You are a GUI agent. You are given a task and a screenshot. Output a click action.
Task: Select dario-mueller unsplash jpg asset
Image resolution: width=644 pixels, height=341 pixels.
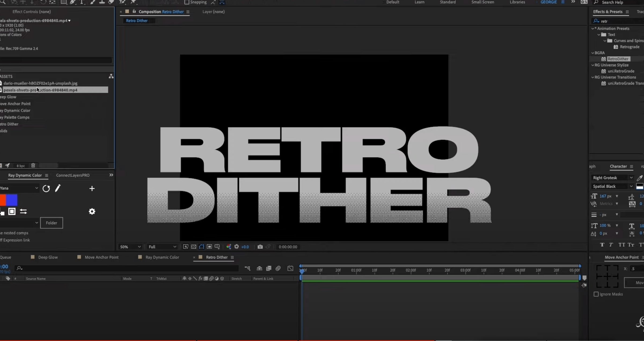pos(41,83)
